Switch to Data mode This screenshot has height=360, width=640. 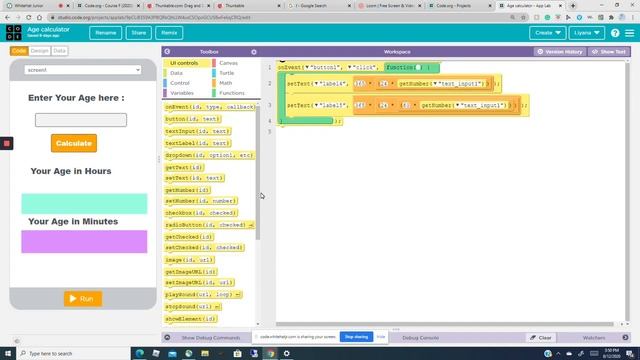click(59, 51)
